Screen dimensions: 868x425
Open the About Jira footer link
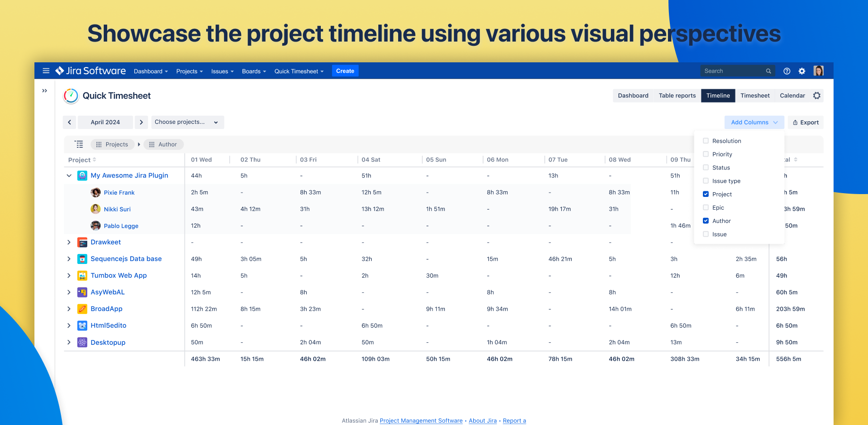[483, 421]
